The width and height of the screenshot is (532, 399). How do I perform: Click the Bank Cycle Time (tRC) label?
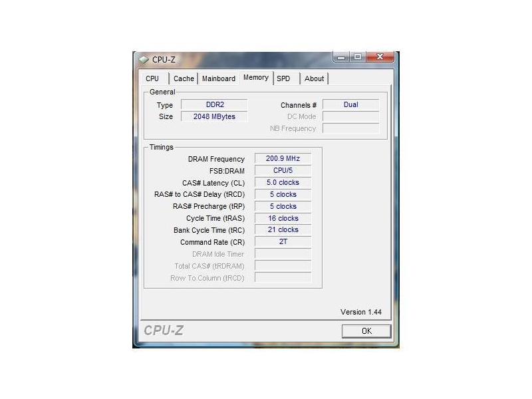[x=209, y=230]
